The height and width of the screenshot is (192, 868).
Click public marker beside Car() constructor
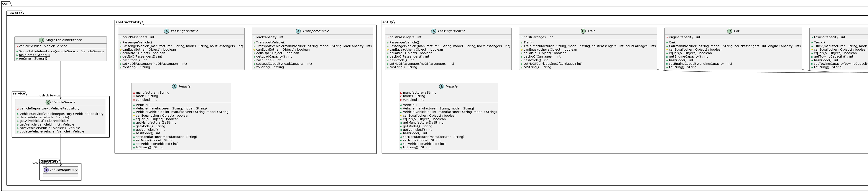pos(667,43)
